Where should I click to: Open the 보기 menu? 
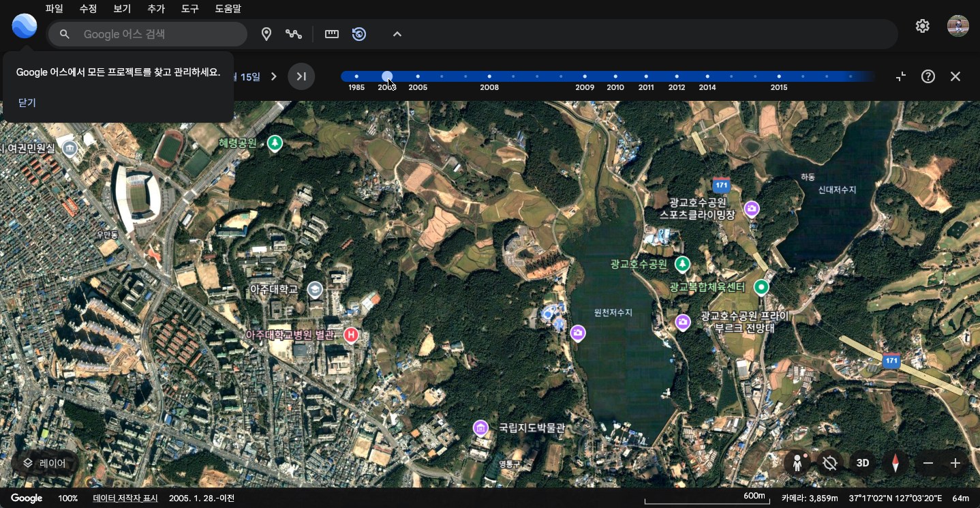tap(122, 9)
